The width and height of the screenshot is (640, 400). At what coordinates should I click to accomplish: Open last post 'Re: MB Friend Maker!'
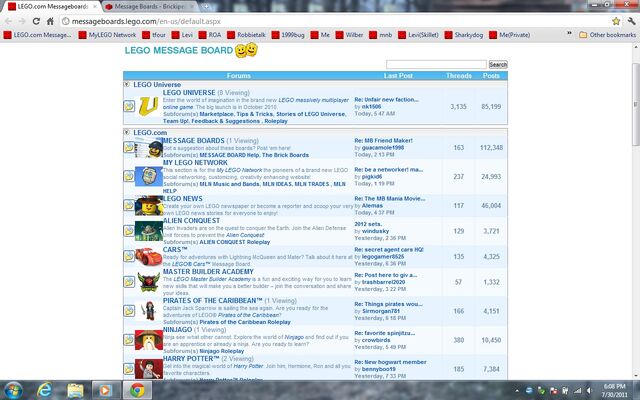click(383, 140)
